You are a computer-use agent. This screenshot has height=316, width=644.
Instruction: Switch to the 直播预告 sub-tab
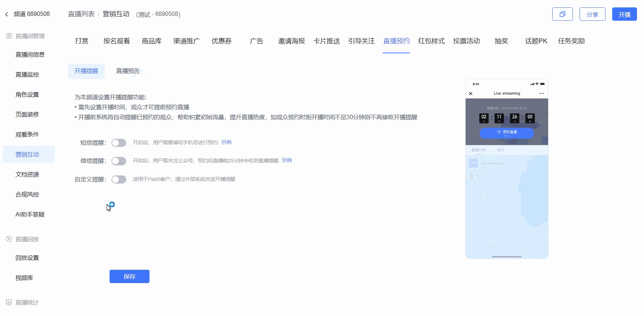click(128, 71)
